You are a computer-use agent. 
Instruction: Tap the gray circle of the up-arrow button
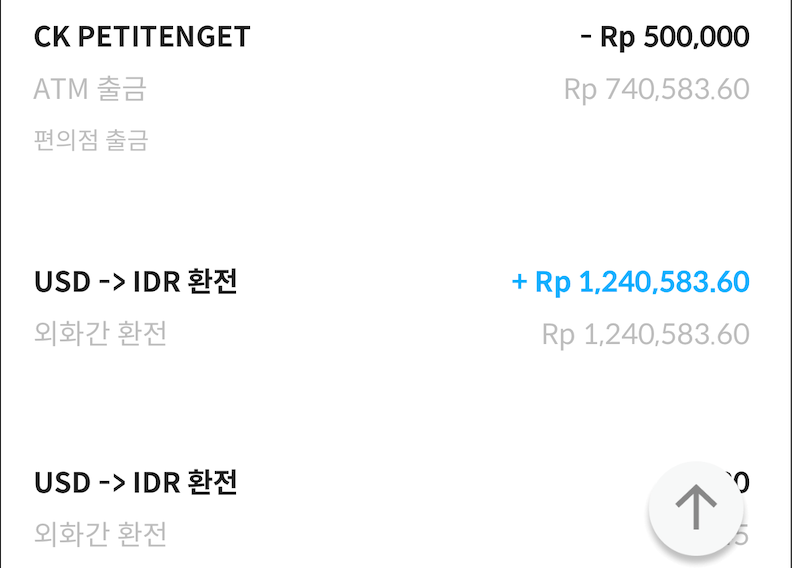[x=696, y=508]
